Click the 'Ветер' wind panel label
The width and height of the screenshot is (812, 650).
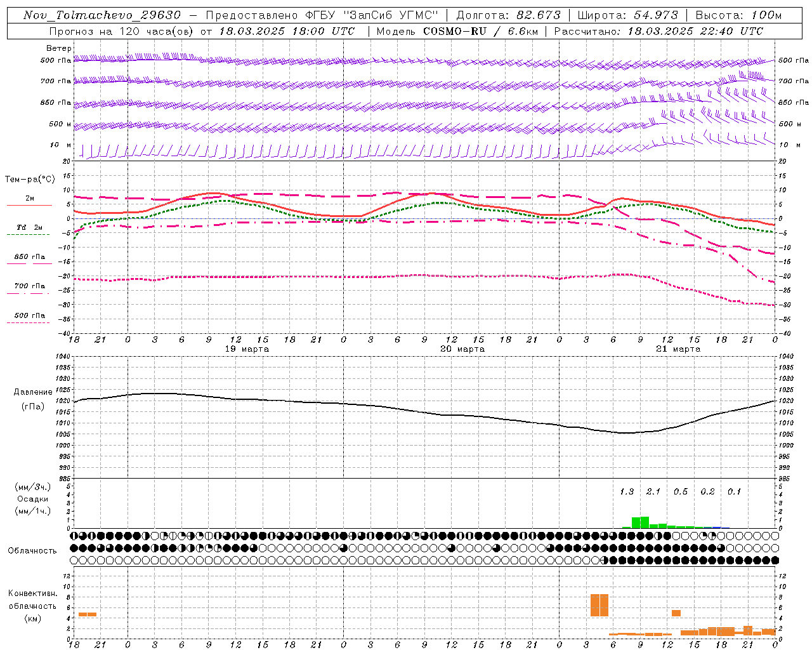[x=59, y=48]
